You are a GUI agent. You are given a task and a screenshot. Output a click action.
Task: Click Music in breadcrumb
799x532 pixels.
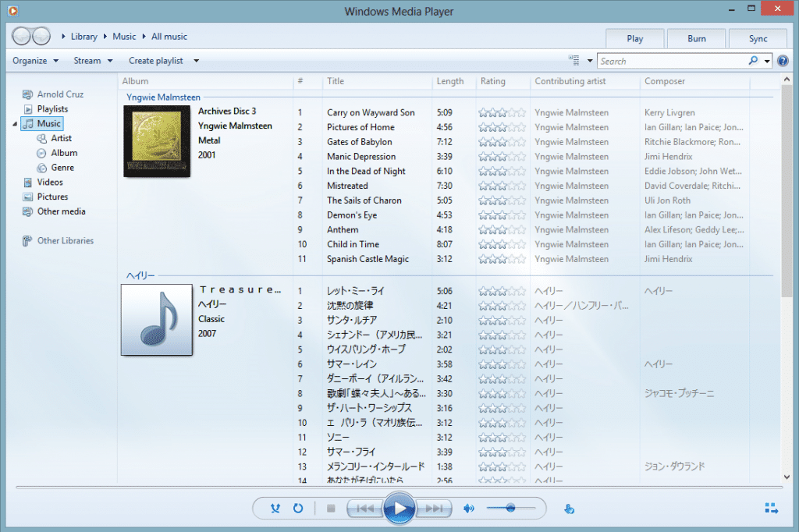click(124, 37)
